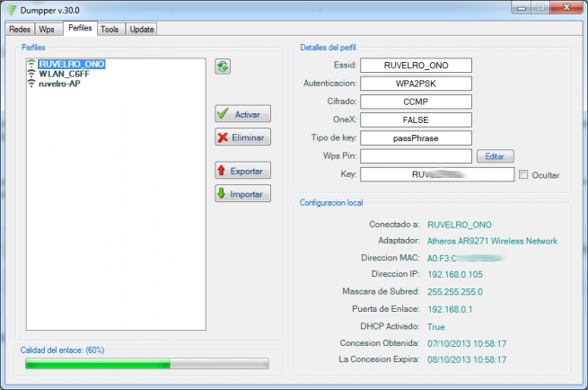Click the Key passphrase field
Image resolution: width=588 pixels, height=390 pixels.
pos(438,175)
